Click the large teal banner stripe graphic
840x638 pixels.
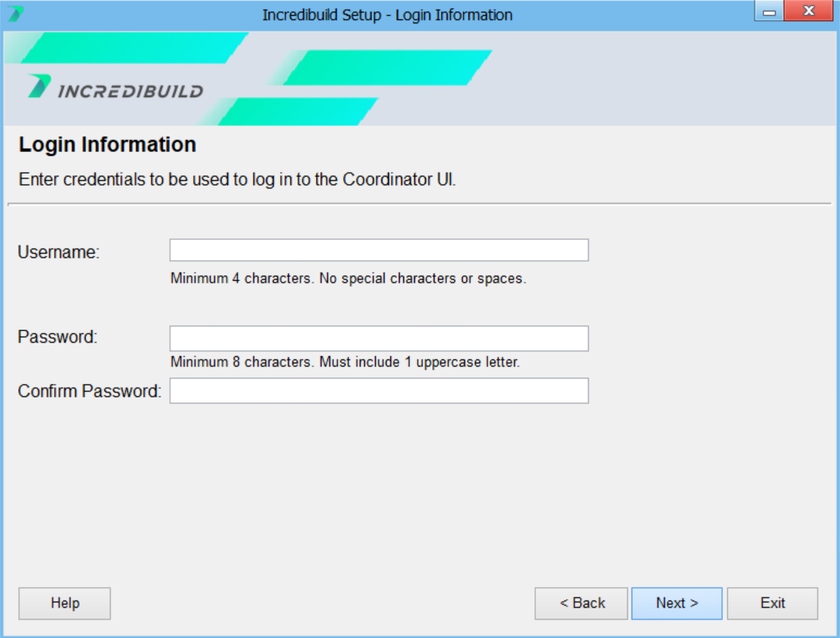387,67
